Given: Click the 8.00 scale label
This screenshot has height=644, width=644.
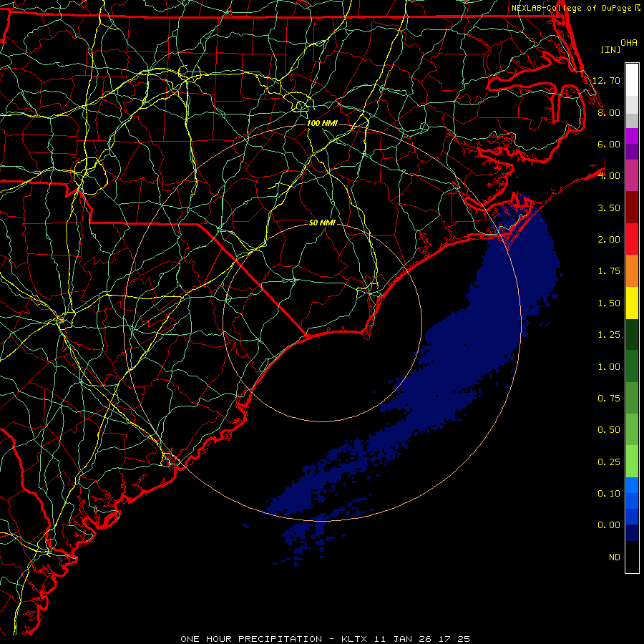Looking at the screenshot, I should 609,112.
